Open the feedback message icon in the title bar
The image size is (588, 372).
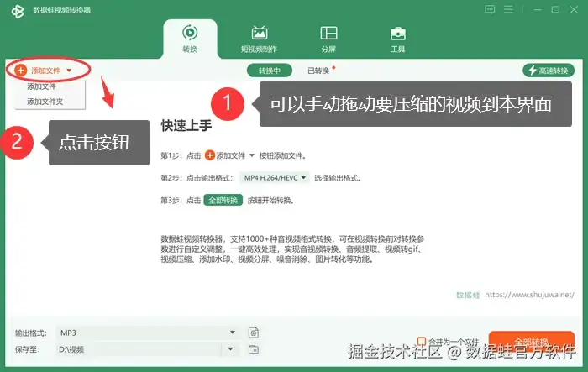[490, 10]
